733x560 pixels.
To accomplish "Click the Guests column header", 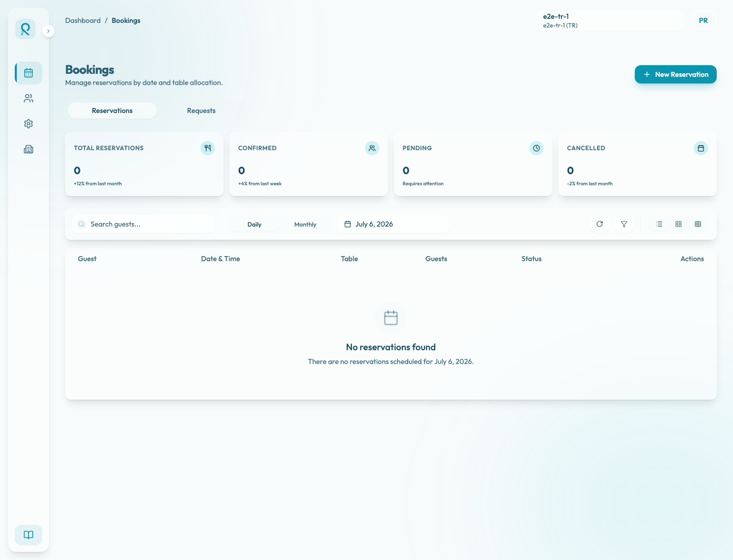I will (436, 259).
